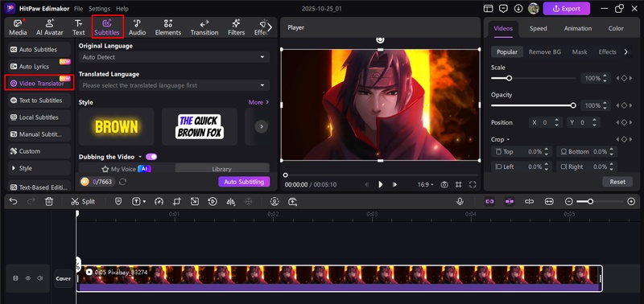The width and height of the screenshot is (644, 304).
Task: Click the Opacity slider track
Action: coord(534,105)
